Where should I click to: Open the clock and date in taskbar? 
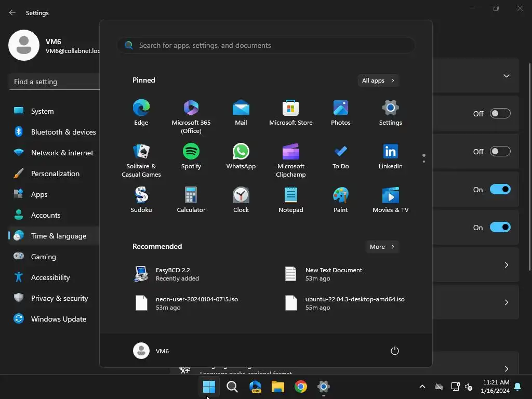(x=495, y=387)
